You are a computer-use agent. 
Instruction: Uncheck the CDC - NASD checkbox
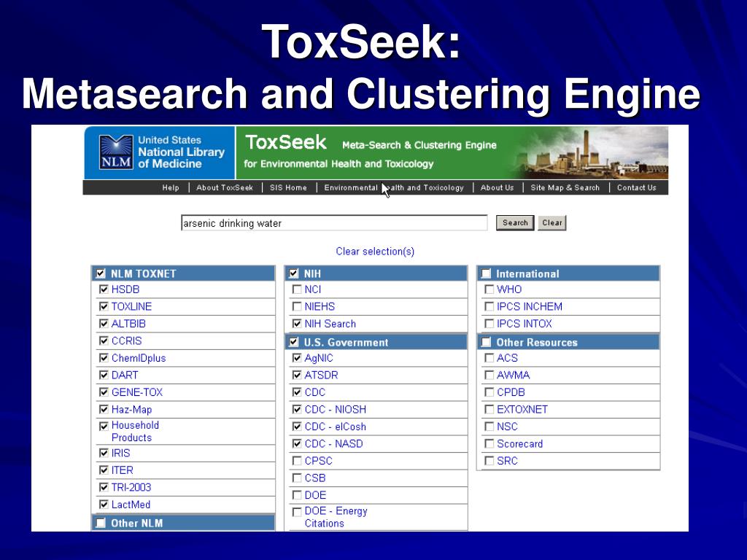[x=297, y=443]
